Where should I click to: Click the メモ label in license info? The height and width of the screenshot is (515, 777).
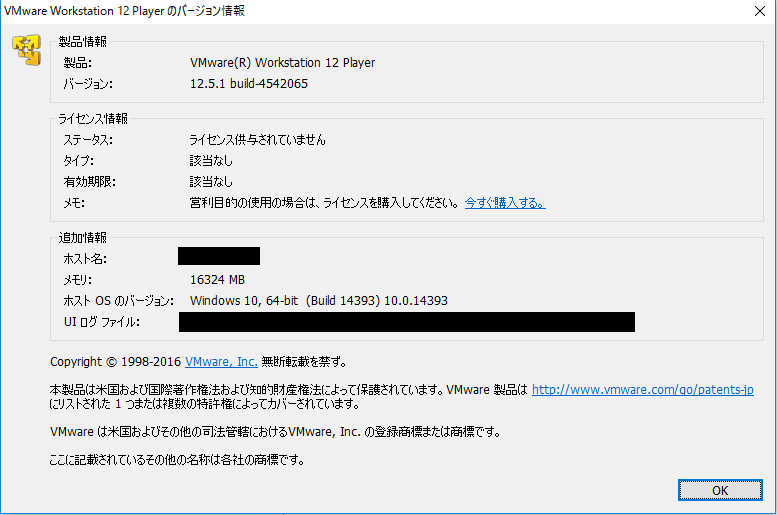click(74, 203)
